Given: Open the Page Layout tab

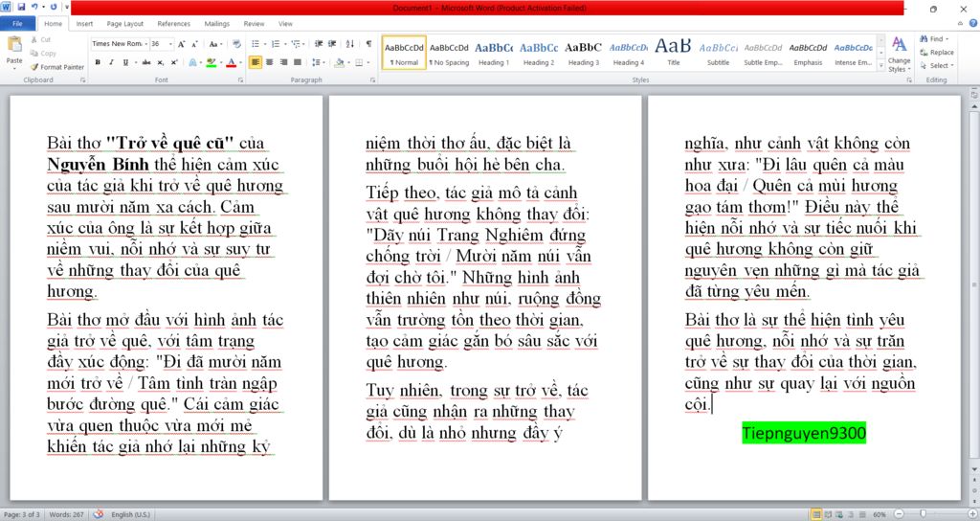Looking at the screenshot, I should [x=125, y=23].
